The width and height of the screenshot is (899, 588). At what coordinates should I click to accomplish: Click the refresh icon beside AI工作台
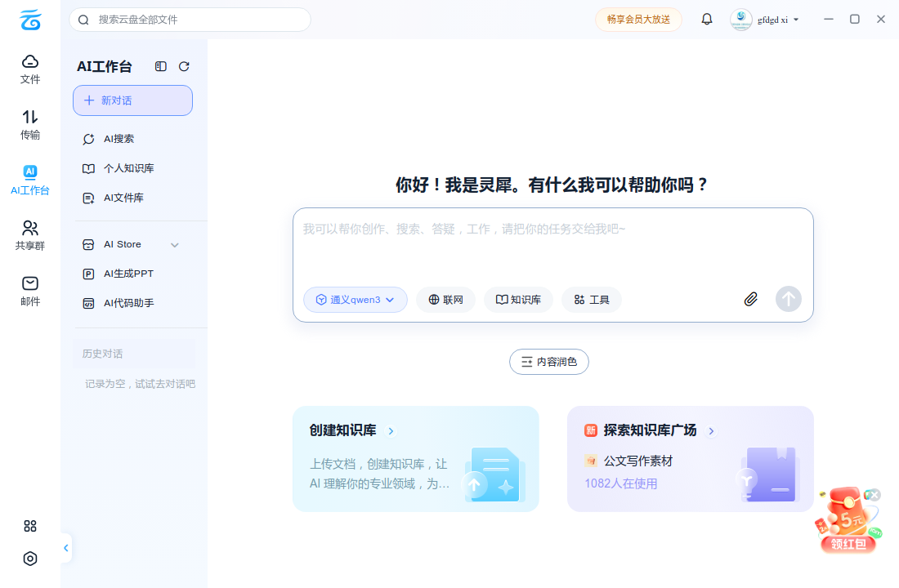pos(184,66)
